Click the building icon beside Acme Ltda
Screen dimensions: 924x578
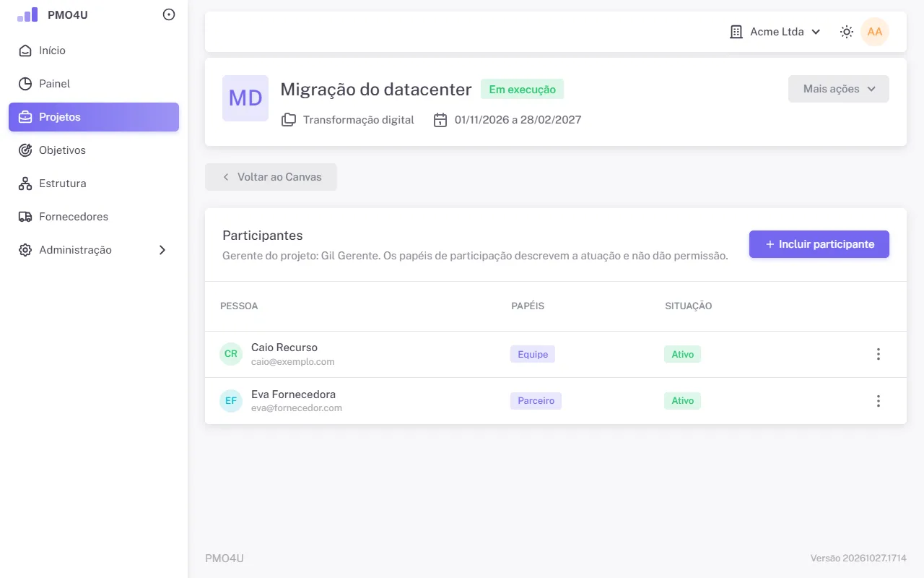[x=736, y=32]
